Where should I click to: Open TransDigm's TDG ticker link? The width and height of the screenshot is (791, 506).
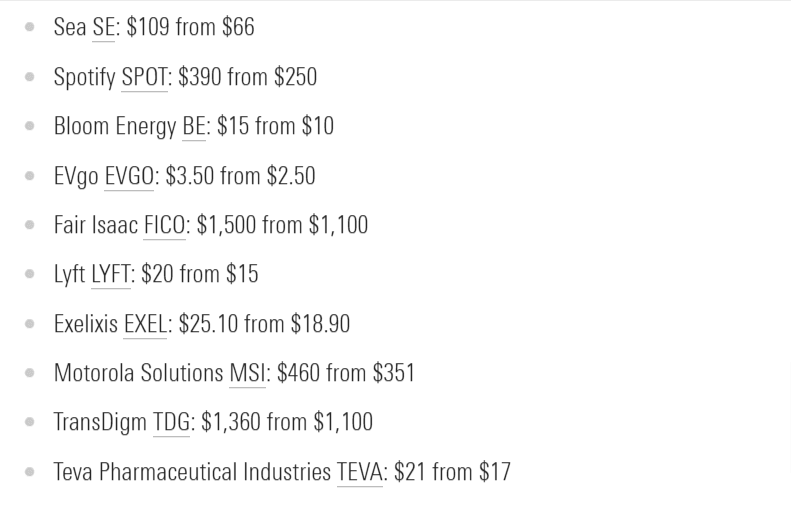coord(171,422)
